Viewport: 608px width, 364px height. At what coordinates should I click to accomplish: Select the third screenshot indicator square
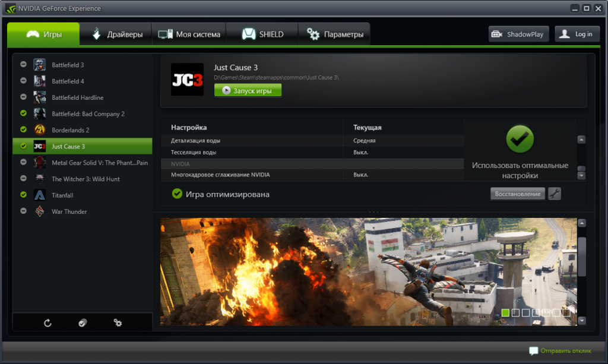click(x=525, y=312)
